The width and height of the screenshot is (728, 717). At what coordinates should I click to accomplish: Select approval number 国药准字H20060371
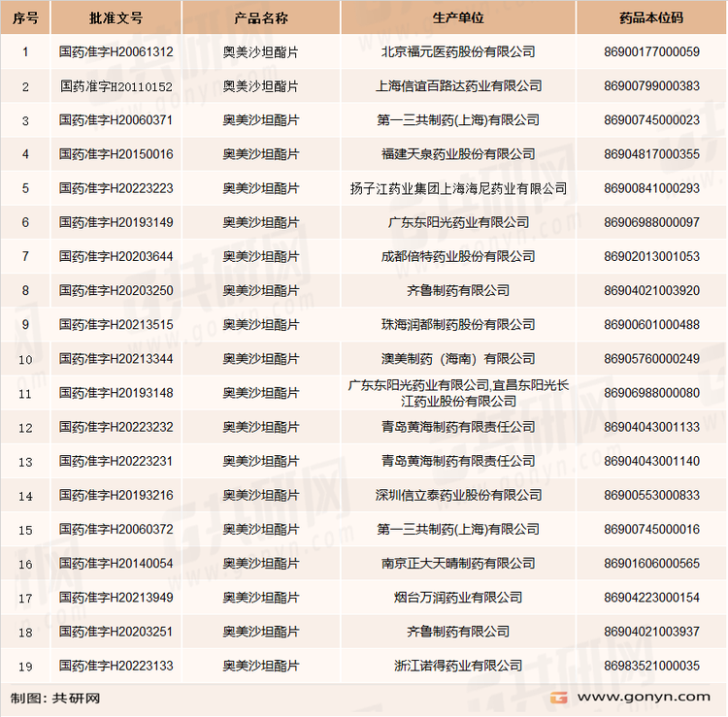(x=116, y=120)
